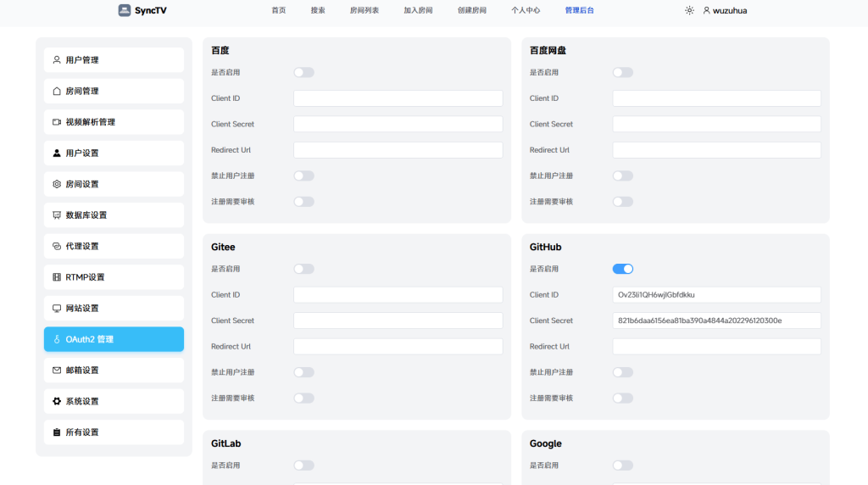
Task: Click the solid user icon of 用户设置
Action: (57, 153)
